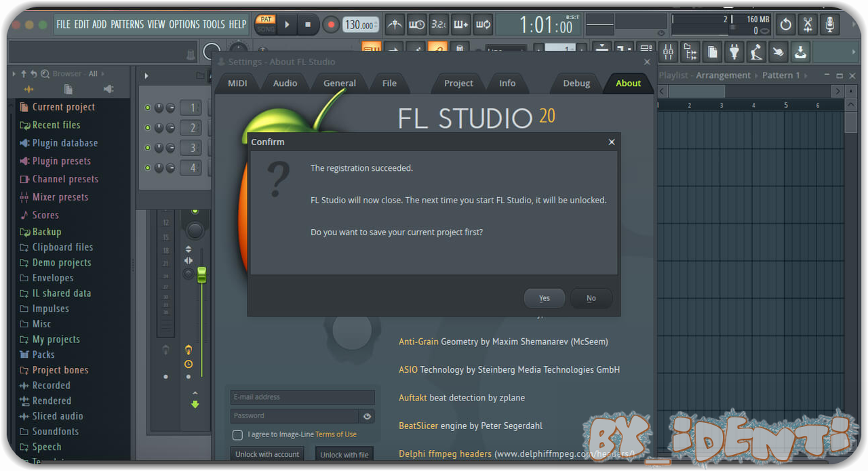Click the undo history circular arrow icon
The image size is (868, 471).
[785, 25]
